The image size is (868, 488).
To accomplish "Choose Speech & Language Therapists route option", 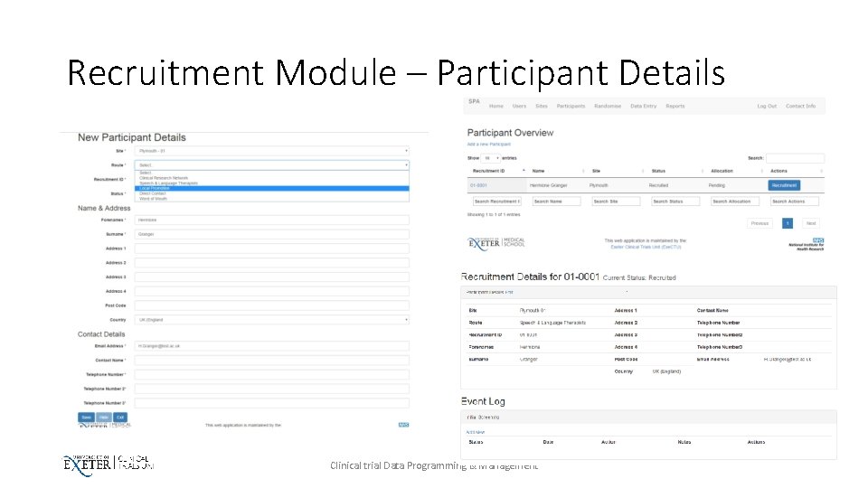I will [168, 183].
